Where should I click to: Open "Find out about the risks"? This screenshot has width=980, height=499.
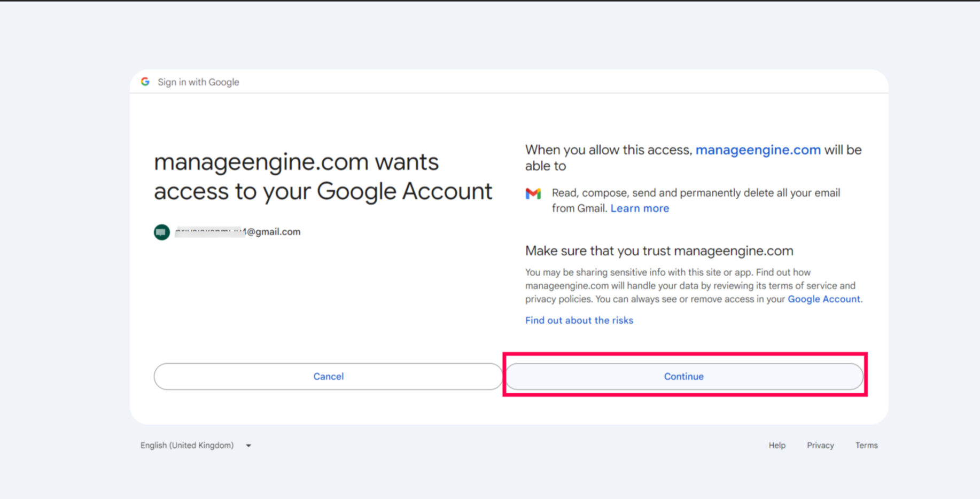tap(579, 321)
